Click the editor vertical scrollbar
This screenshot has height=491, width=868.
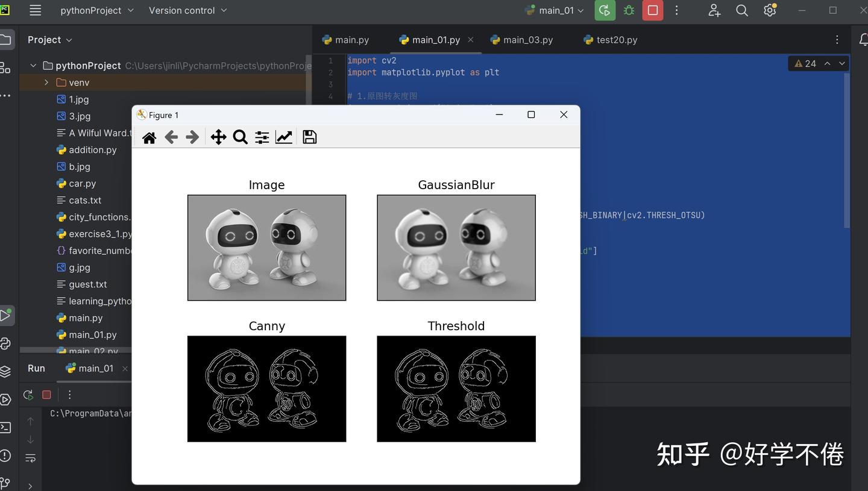pos(847,151)
